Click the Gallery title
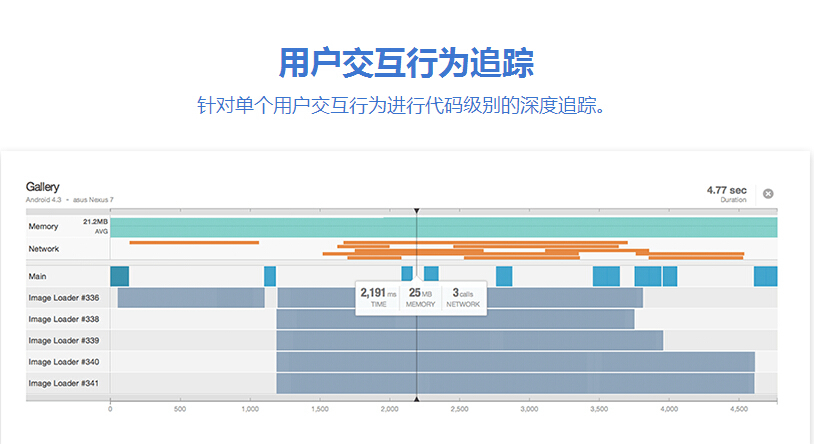 [x=43, y=187]
